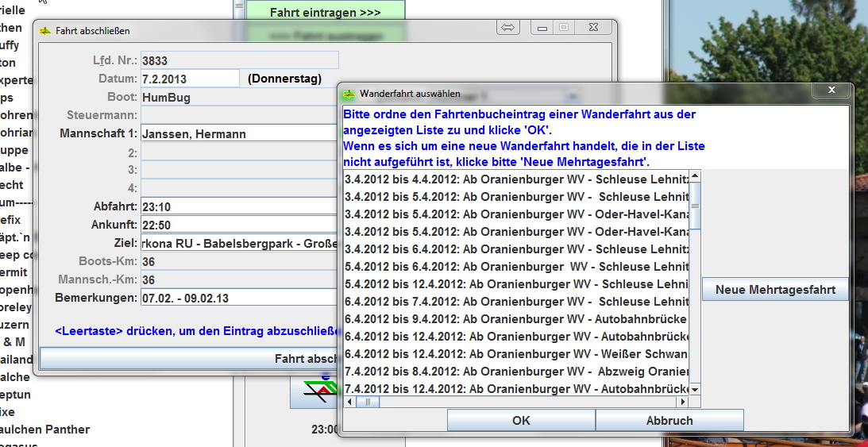The image size is (868, 447).
Task: Click double-arrow resize icon in Fahrt abschließen titlebar
Action: click(x=507, y=27)
